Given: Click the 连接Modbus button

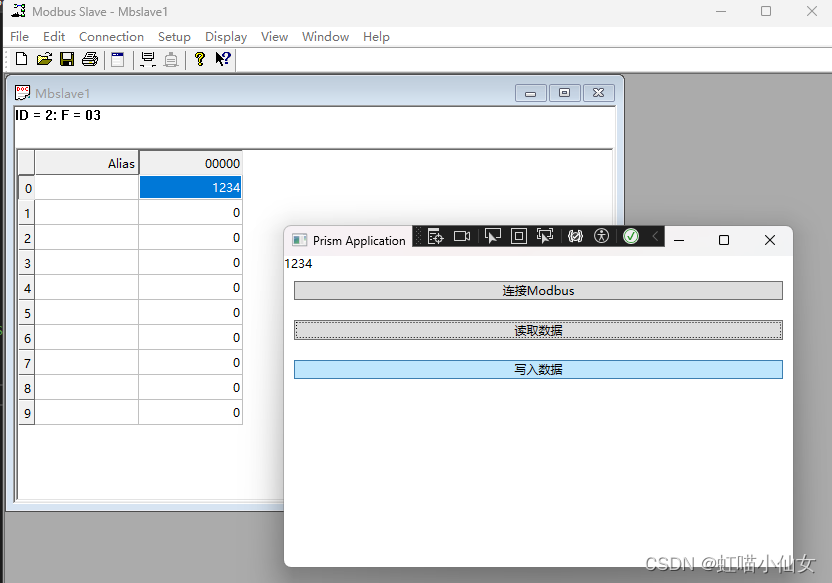Looking at the screenshot, I should point(538,290).
